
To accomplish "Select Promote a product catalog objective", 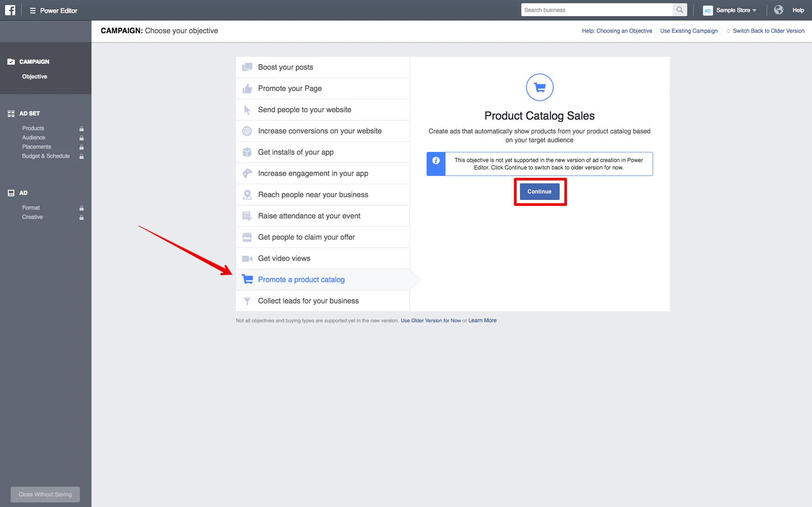I will click(323, 280).
